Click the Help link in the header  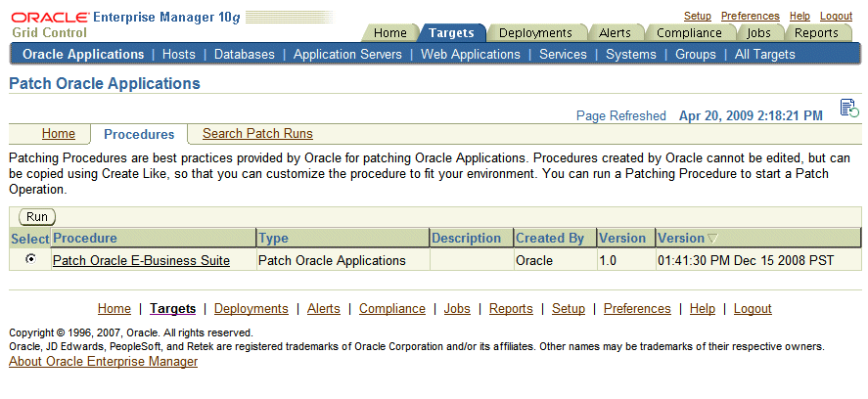(799, 16)
